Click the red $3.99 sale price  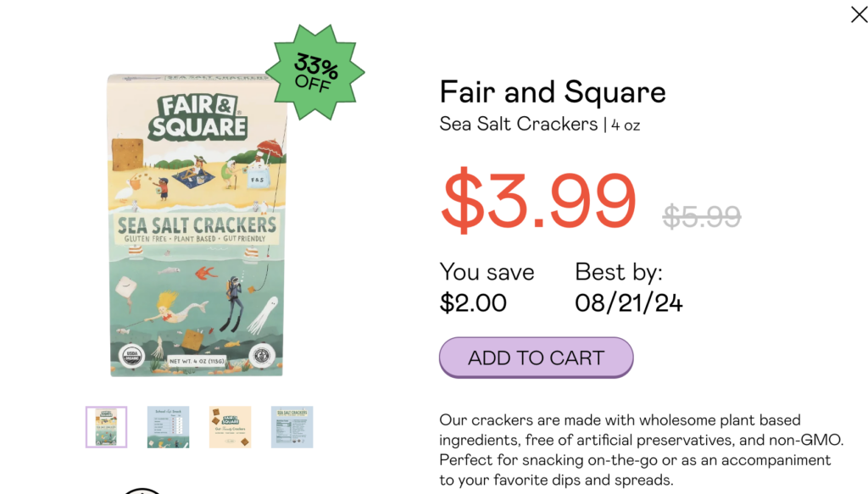click(x=538, y=201)
